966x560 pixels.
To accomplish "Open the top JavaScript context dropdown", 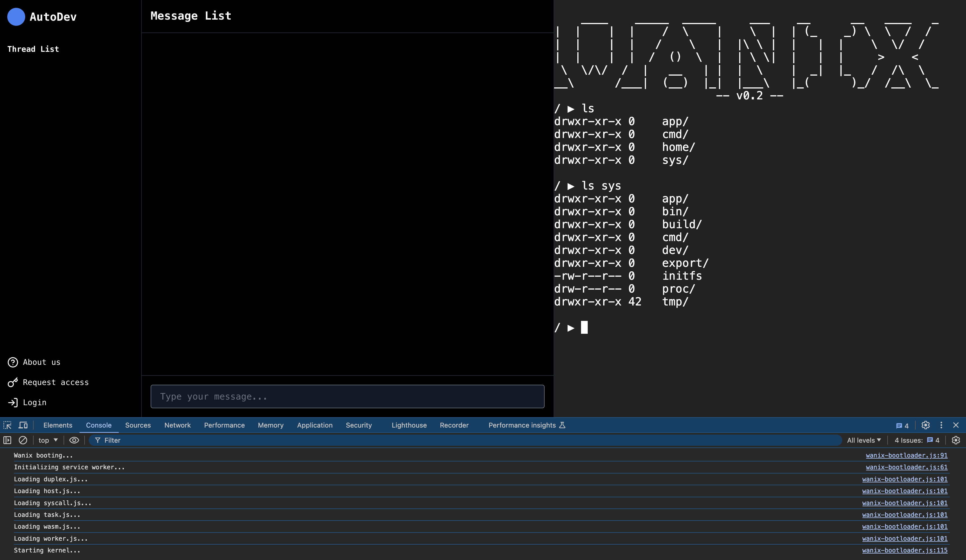I will [x=48, y=440].
